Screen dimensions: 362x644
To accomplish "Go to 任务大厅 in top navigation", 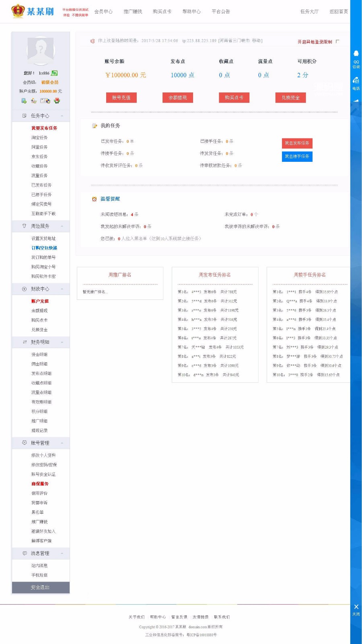I will (309, 12).
